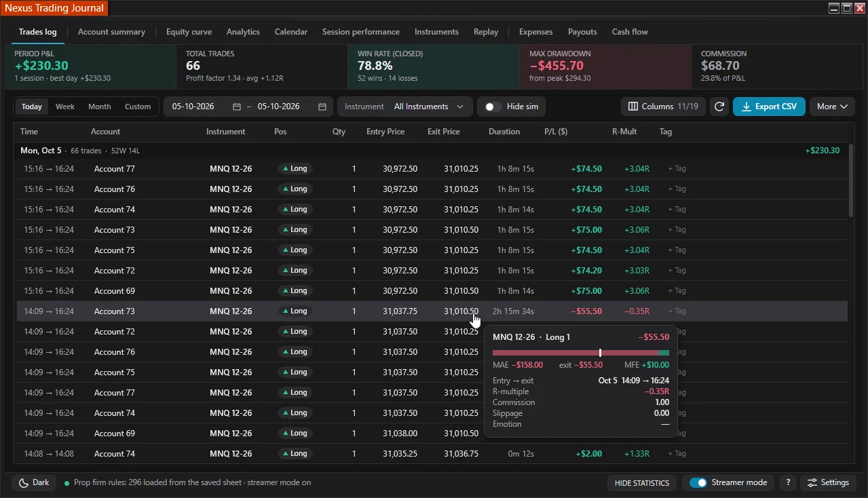Click the download icon on Export CSV
868x498 pixels.
[747, 107]
